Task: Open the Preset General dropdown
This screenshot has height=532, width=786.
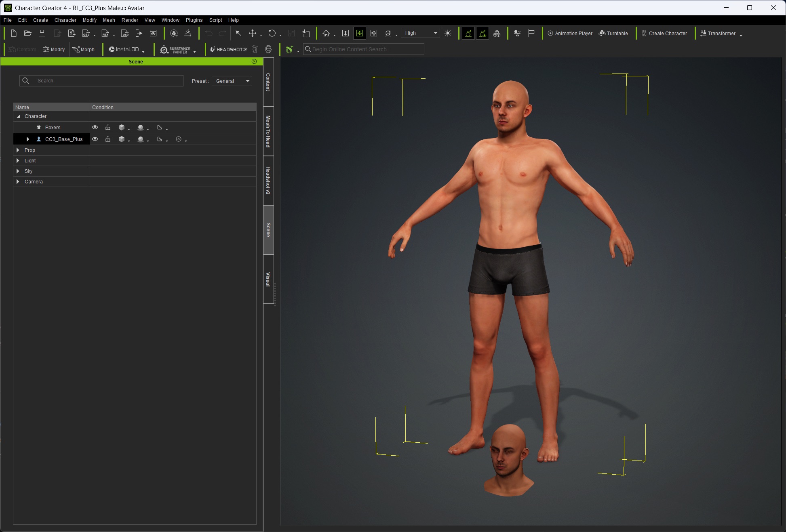Action: click(x=232, y=81)
